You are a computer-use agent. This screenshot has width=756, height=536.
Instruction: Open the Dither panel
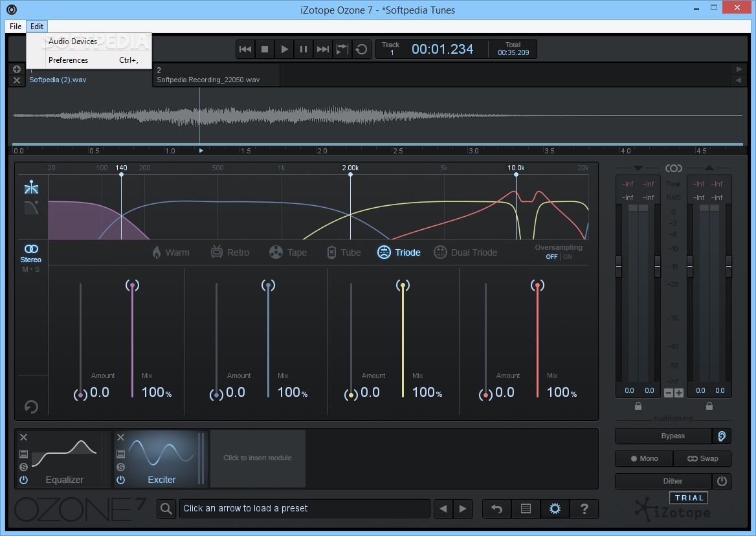pyautogui.click(x=663, y=481)
